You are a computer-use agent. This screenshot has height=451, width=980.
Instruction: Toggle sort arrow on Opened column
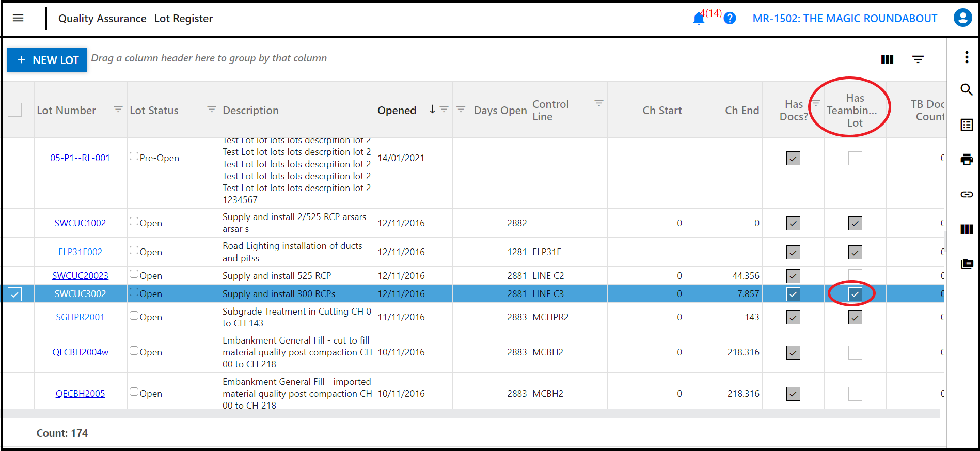click(x=432, y=110)
